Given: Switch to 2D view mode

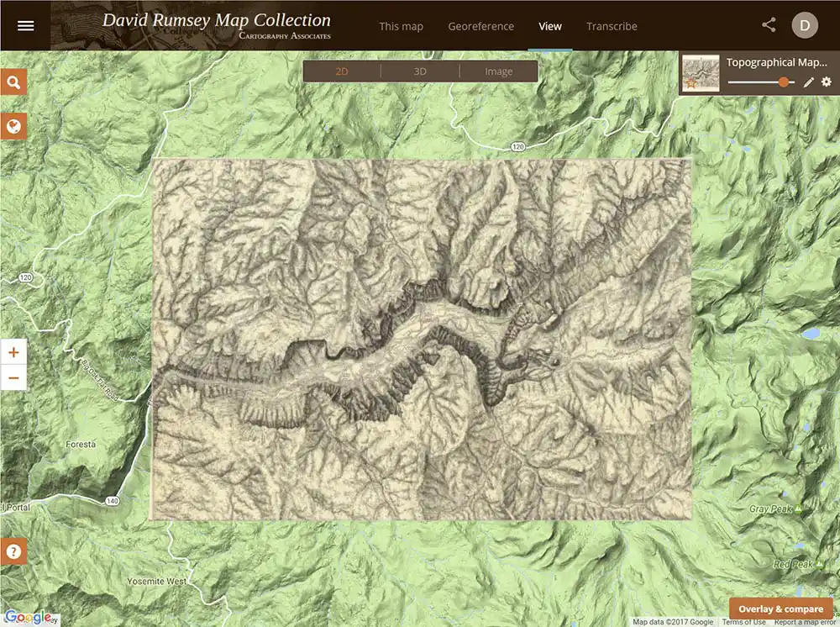Looking at the screenshot, I should [x=342, y=71].
